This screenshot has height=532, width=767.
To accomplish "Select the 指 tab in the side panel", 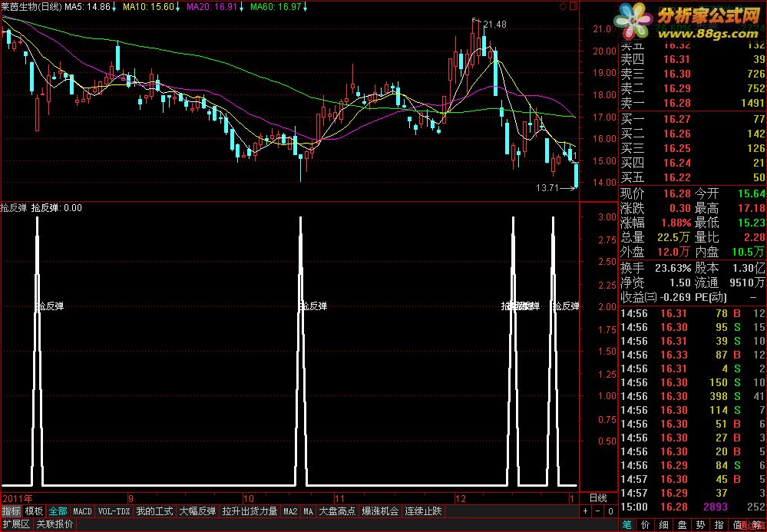I will coord(719,524).
